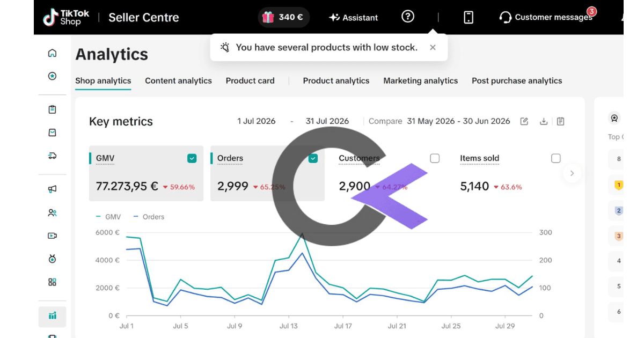Open the Affiliate people sidebar icon
Image resolution: width=644 pixels, height=338 pixels.
click(x=52, y=212)
